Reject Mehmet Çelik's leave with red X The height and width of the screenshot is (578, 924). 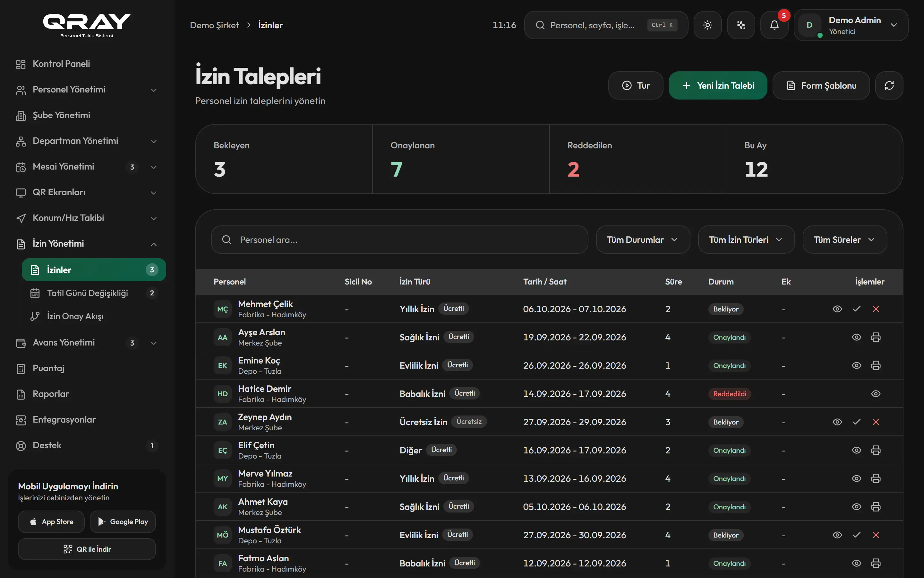(x=876, y=309)
